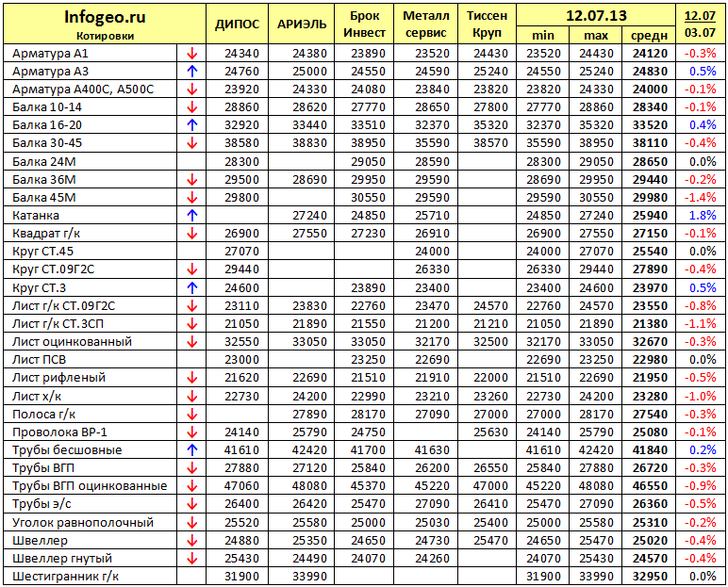Select the average cell 46550 for Трубы ВГП оцинкованные
Screen dimensions: 728x587
tap(650, 486)
